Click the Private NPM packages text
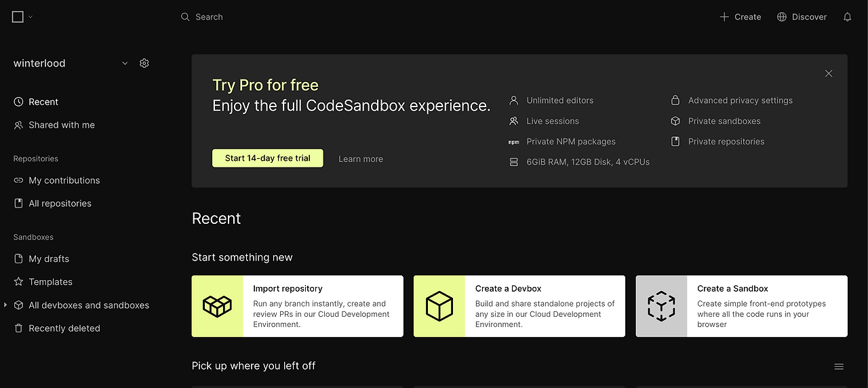Image resolution: width=868 pixels, height=388 pixels. (571, 142)
